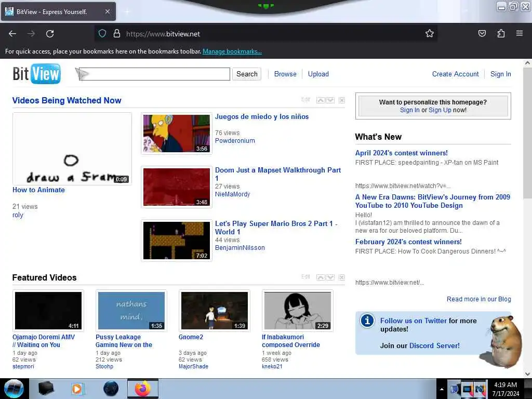The width and height of the screenshot is (532, 399).
Task: Click the Search button
Action: [247, 74]
